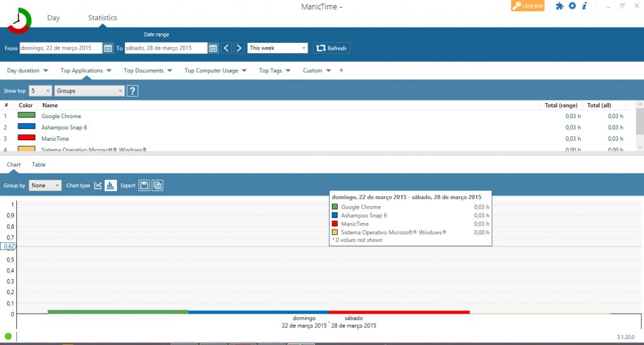Click the Upgrade button
This screenshot has width=644, height=345.
coord(527,6)
